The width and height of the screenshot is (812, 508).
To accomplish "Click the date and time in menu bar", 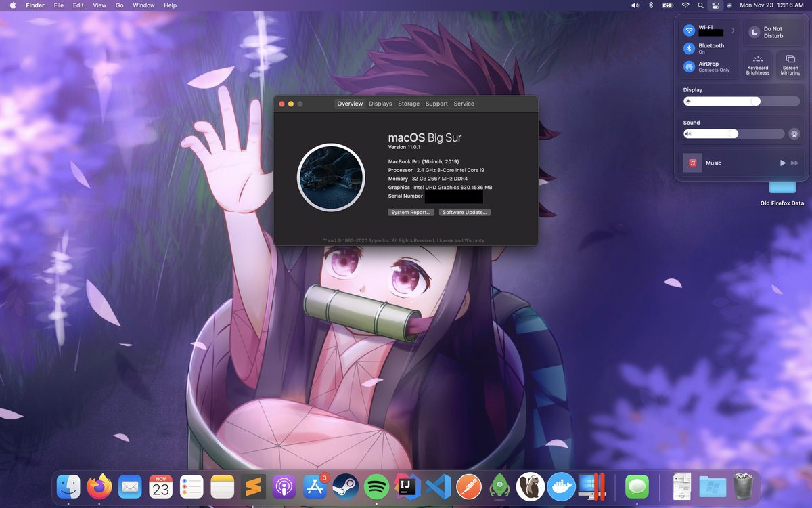I will pyautogui.click(x=771, y=5).
